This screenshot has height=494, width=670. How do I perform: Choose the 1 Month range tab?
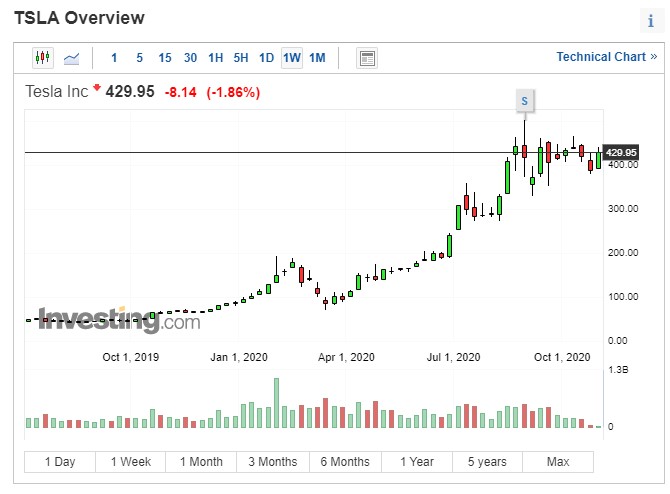coord(201,462)
